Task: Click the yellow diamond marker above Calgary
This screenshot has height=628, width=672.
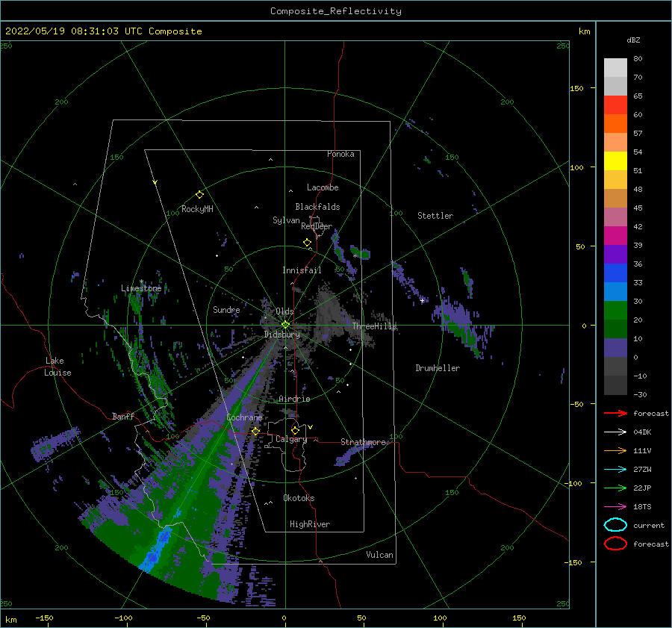Action: point(295,430)
